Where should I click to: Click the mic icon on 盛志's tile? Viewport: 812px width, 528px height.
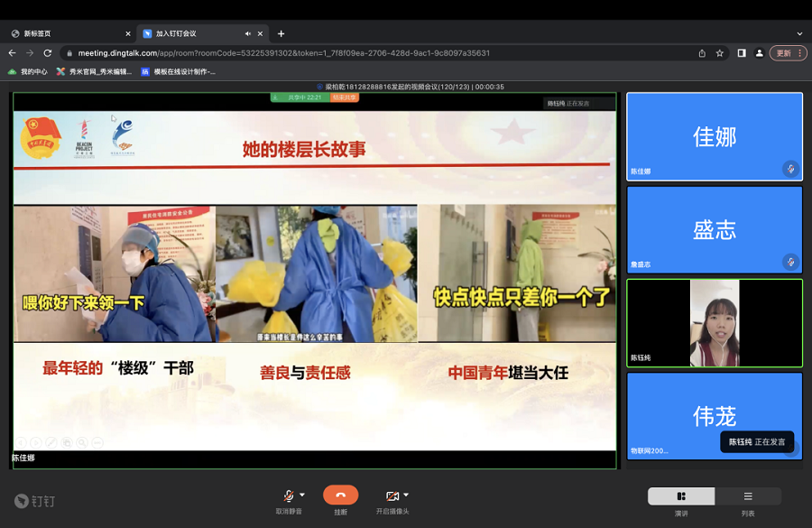tap(790, 262)
